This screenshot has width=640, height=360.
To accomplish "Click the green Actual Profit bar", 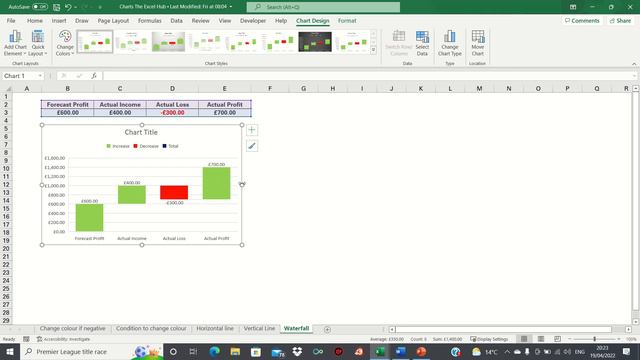I will (216, 183).
